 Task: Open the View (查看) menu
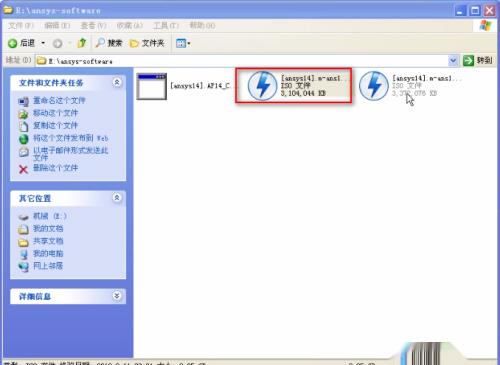tap(93, 26)
